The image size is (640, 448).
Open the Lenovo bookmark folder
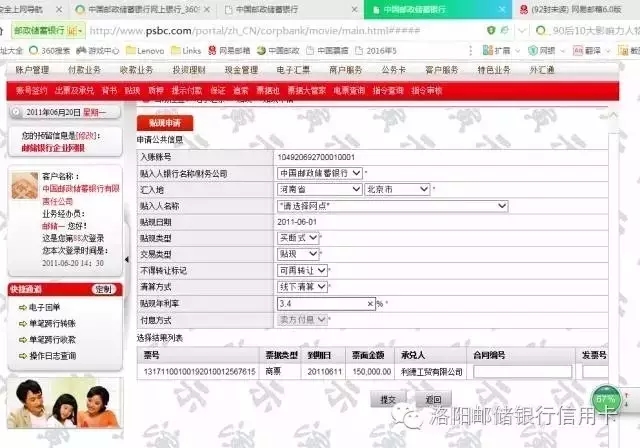(145, 51)
